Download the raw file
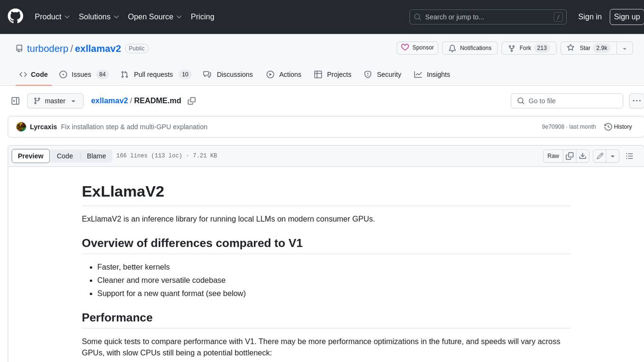Image resolution: width=644 pixels, height=362 pixels. 583,156
